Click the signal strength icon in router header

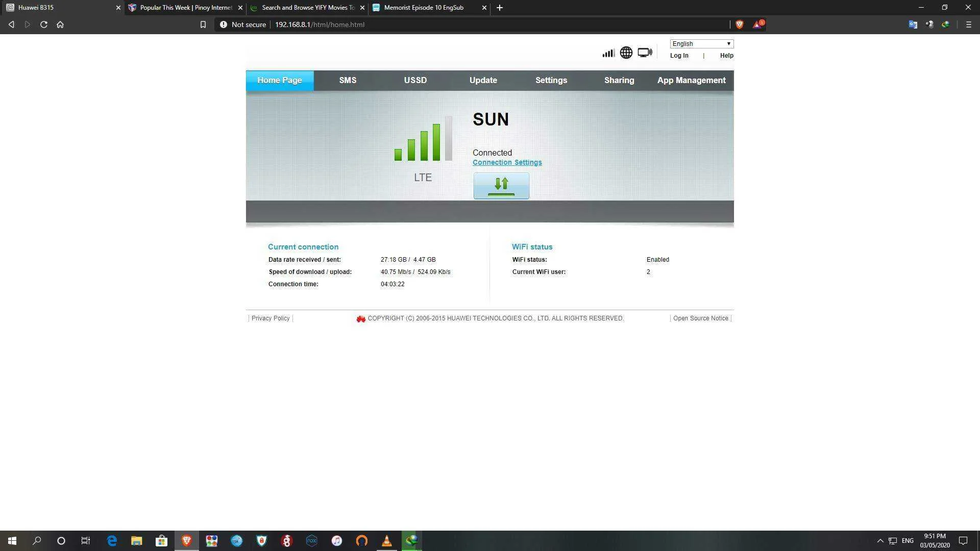click(x=608, y=53)
